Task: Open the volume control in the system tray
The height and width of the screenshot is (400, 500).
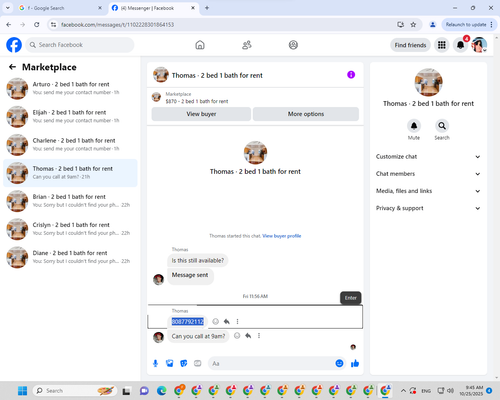Action: pos(450,391)
